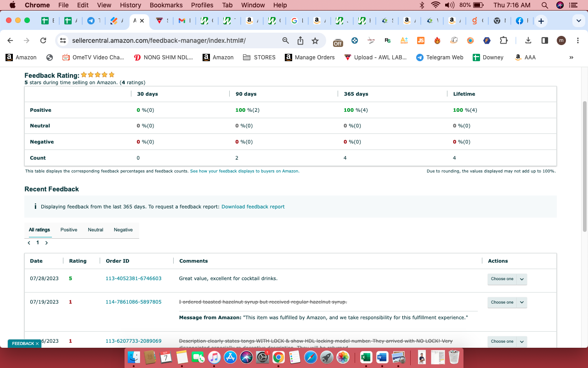Viewport: 588px width, 368px height.
Task: Open Manage Orders bookmark
Action: pos(310,57)
